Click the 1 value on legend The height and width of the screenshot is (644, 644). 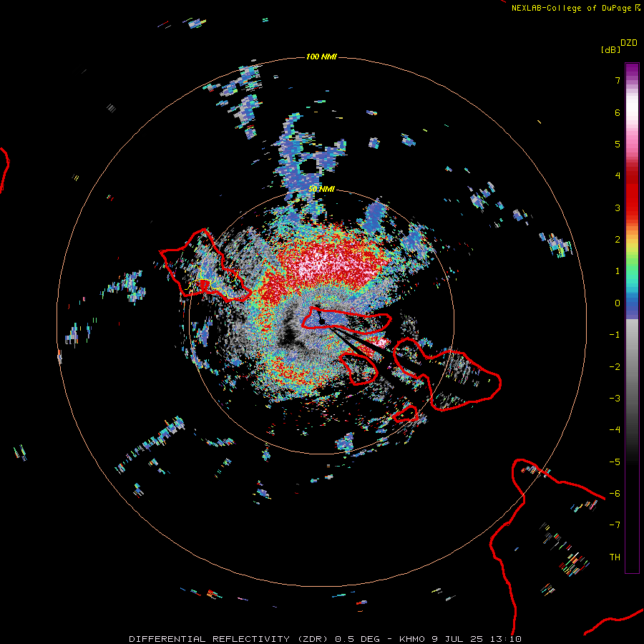(x=618, y=271)
